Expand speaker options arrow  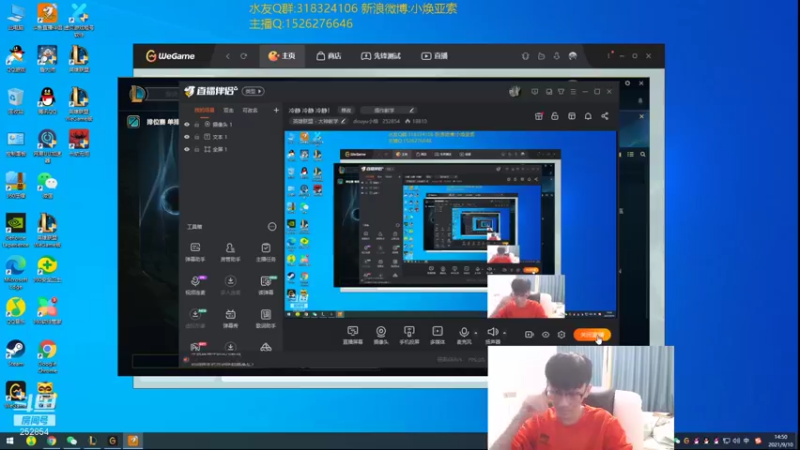(x=505, y=333)
